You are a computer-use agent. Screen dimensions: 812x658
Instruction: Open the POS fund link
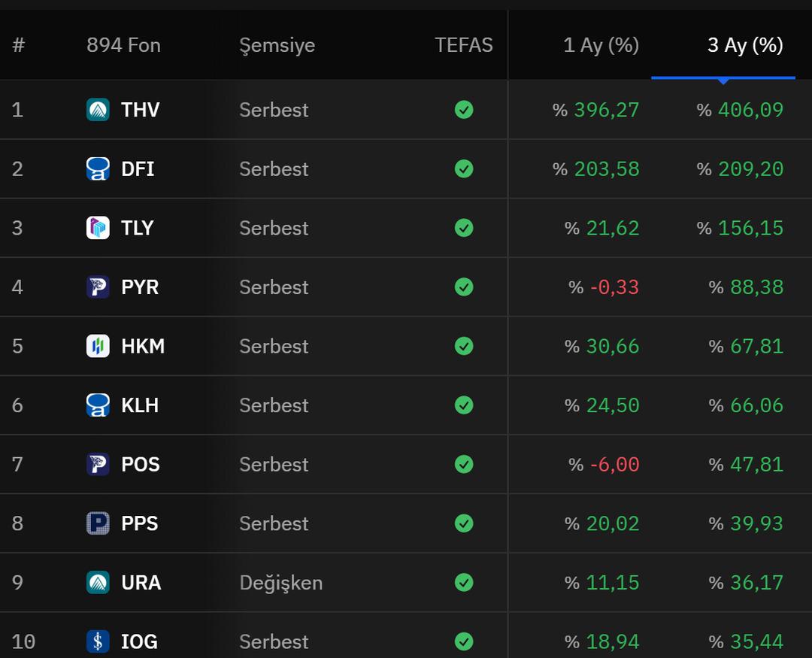141,465
